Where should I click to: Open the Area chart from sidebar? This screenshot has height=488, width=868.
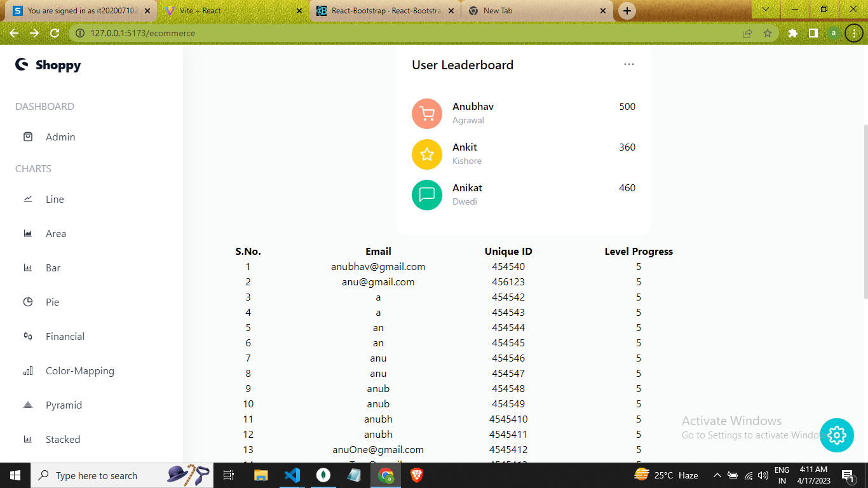click(28, 233)
